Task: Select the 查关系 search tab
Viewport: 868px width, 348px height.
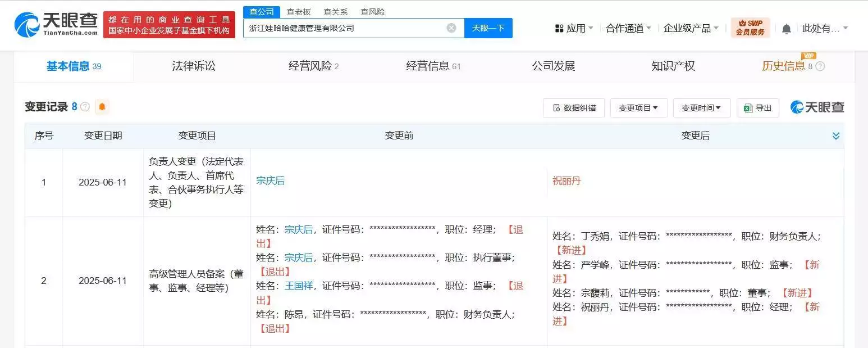Action: tap(336, 12)
